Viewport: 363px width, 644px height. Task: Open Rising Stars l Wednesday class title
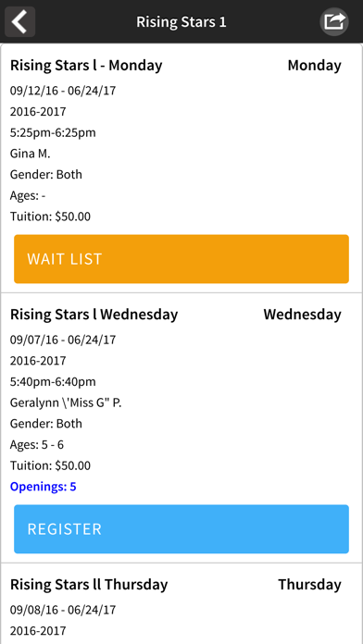click(94, 315)
